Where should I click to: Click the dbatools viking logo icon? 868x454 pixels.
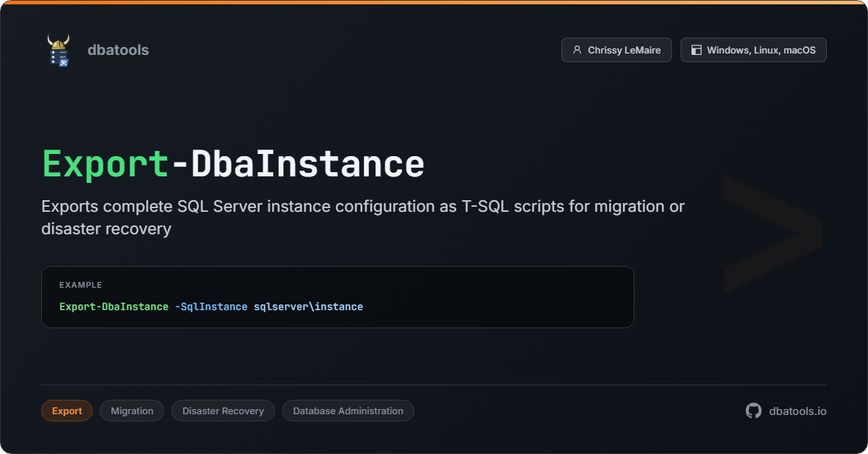click(x=59, y=50)
